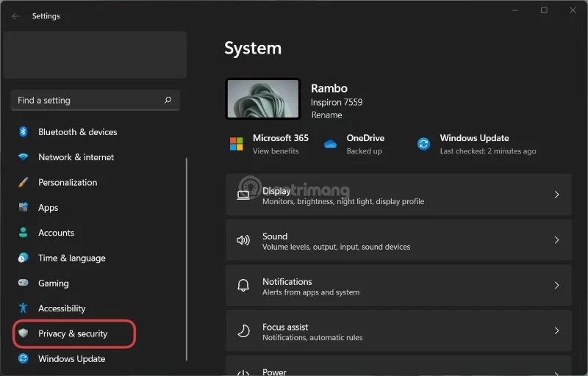Click the Privacy & security shield icon

tap(24, 333)
